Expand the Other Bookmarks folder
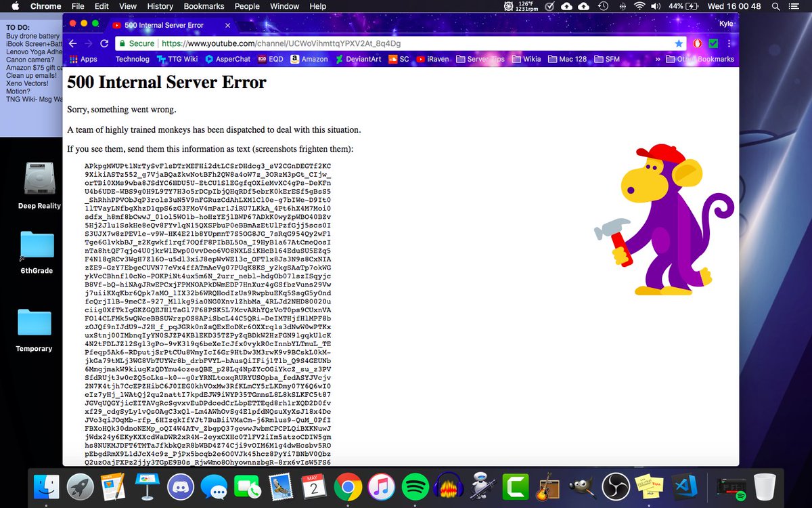 [700, 59]
